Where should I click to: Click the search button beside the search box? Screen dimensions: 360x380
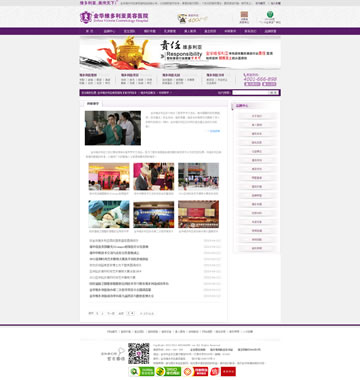point(274,93)
